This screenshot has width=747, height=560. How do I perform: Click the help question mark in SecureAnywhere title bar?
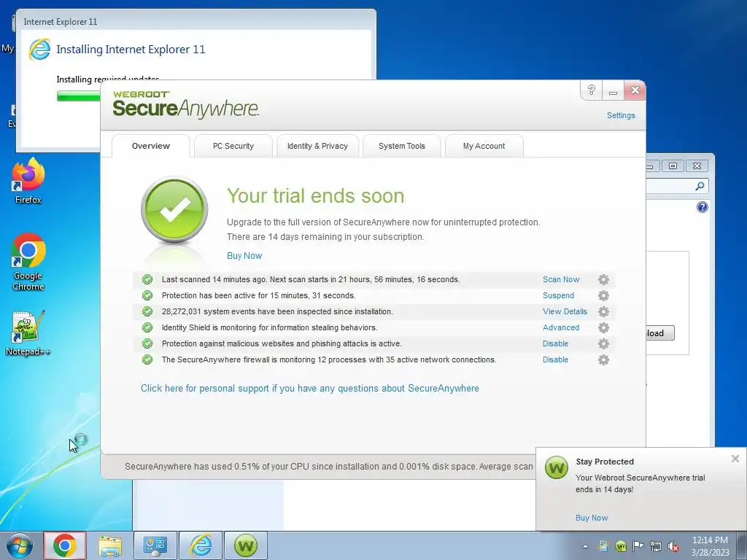591,90
